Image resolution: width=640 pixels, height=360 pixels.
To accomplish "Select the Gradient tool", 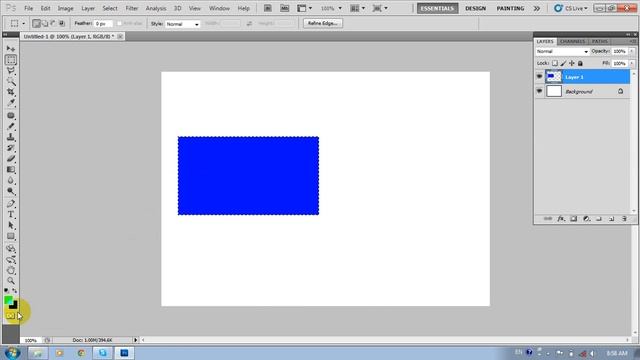I will tap(11, 169).
